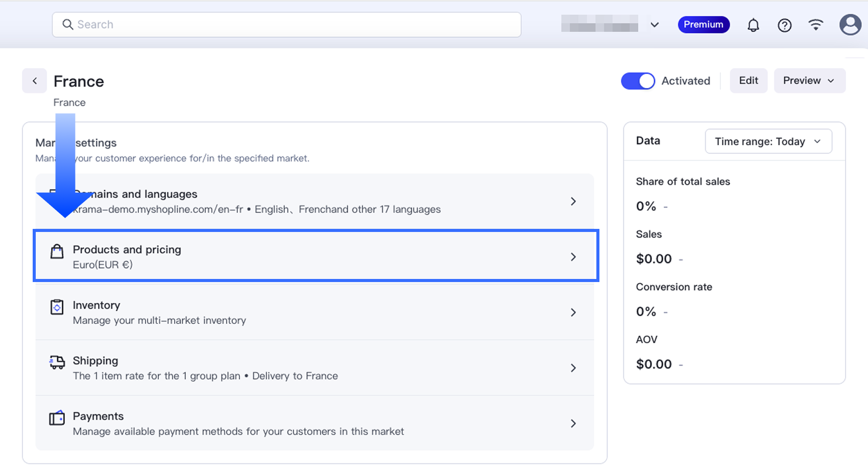868x468 pixels.
Task: Click the Inventory clipboard icon
Action: [57, 307]
